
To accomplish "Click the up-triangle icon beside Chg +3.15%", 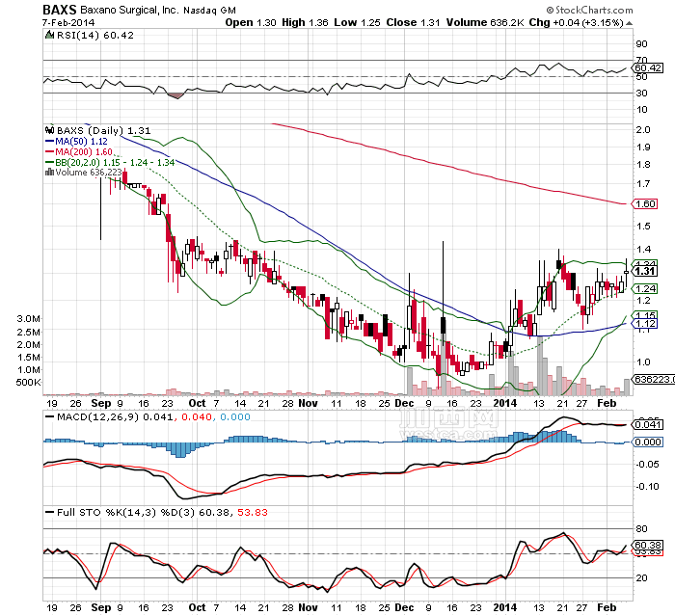I will tap(629, 23).
